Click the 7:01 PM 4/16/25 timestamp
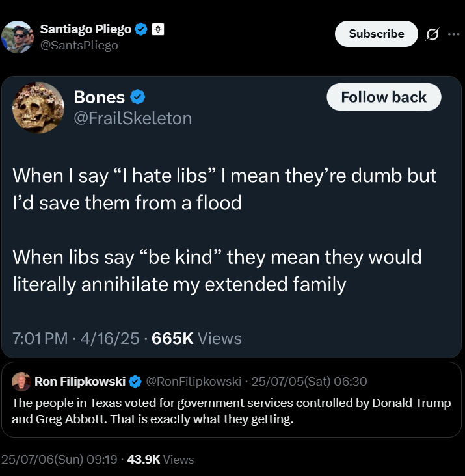The height and width of the screenshot is (476, 465). click(x=76, y=338)
